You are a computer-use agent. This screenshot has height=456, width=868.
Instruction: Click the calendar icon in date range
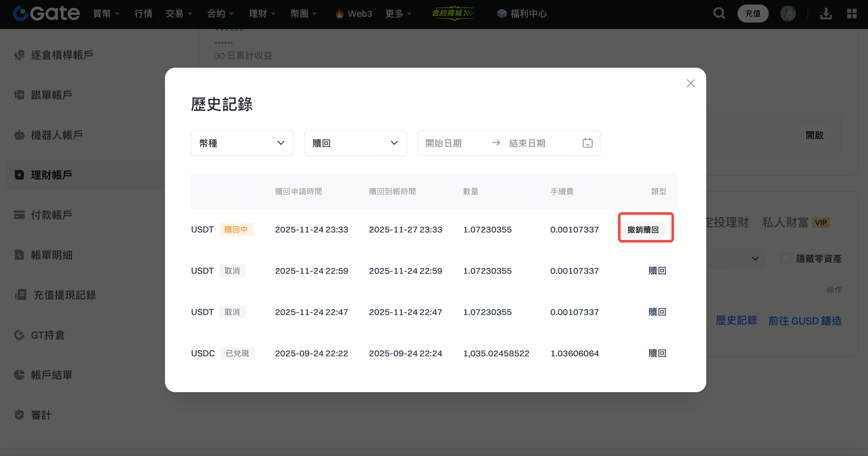click(587, 143)
